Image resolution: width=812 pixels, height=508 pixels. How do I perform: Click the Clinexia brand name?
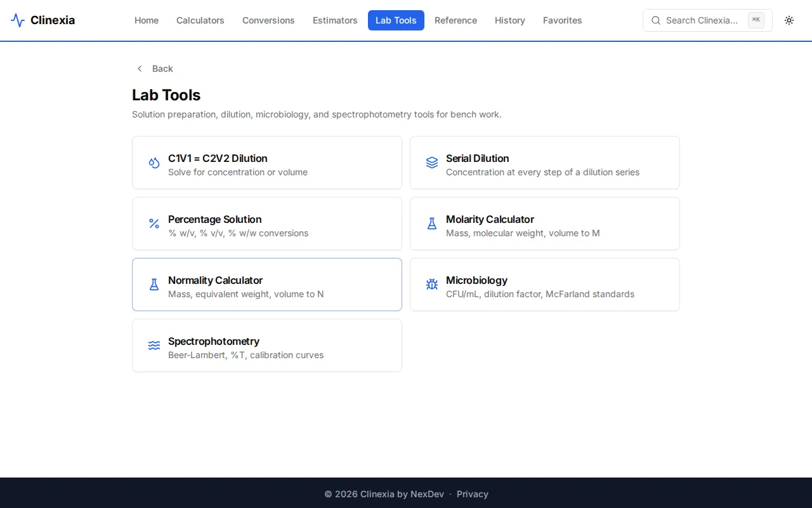[53, 20]
